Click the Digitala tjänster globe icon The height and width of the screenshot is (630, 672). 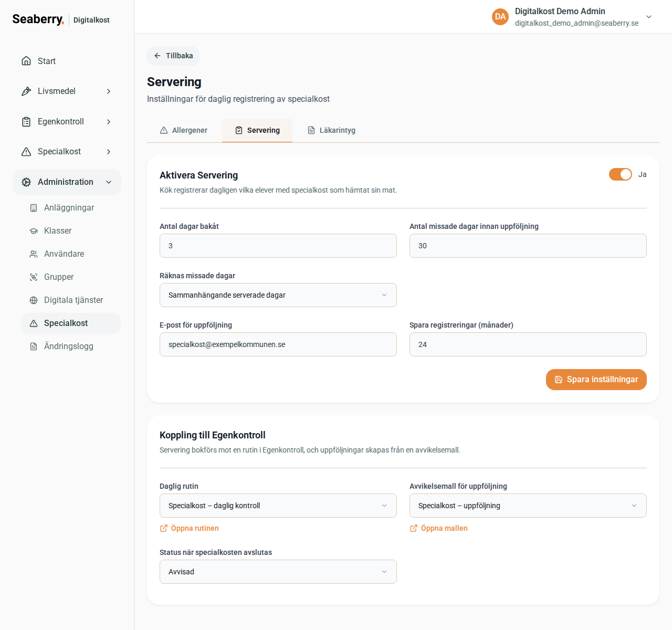pos(34,300)
